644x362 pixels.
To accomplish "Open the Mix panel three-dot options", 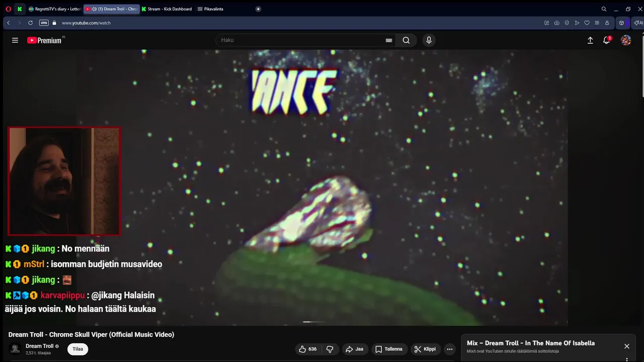I will pyautogui.click(x=627, y=359).
